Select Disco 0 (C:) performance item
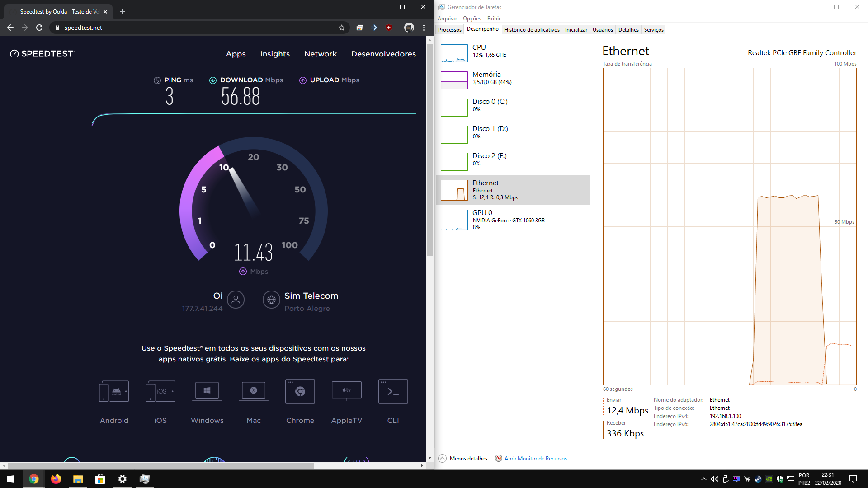 [x=513, y=108]
